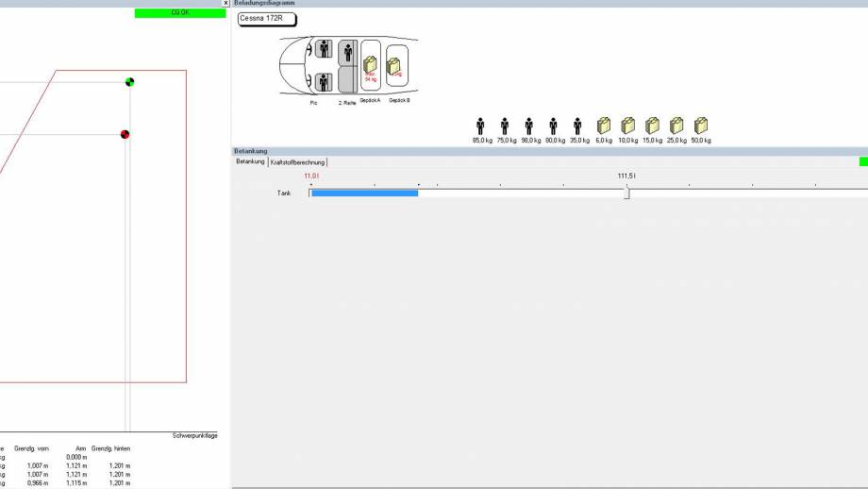Click the Beladungsdiagramm panel title

tap(264, 3)
